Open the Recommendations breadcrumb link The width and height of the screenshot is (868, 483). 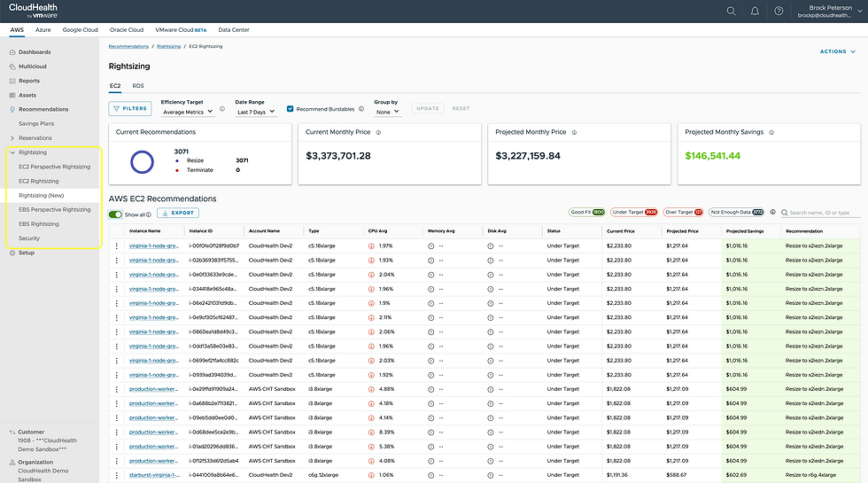[x=128, y=46]
